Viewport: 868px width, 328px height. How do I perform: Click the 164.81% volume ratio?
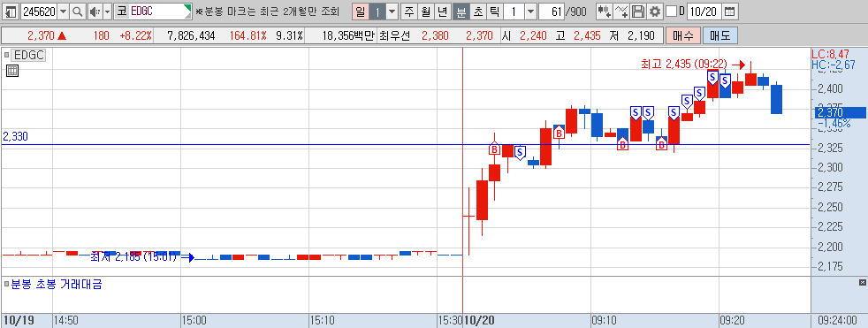tap(248, 36)
